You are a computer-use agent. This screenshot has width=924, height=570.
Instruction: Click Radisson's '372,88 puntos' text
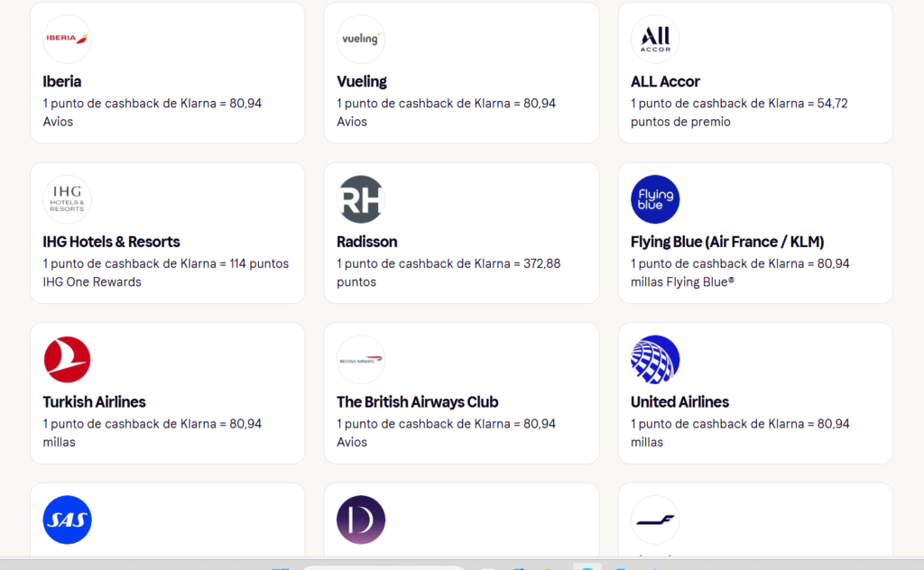pos(448,272)
